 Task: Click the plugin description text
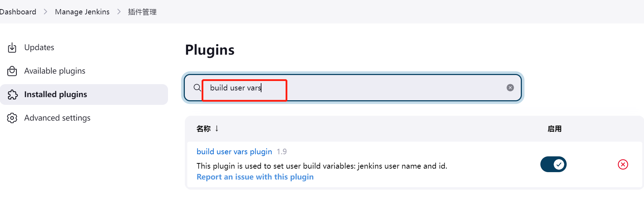(x=322, y=166)
